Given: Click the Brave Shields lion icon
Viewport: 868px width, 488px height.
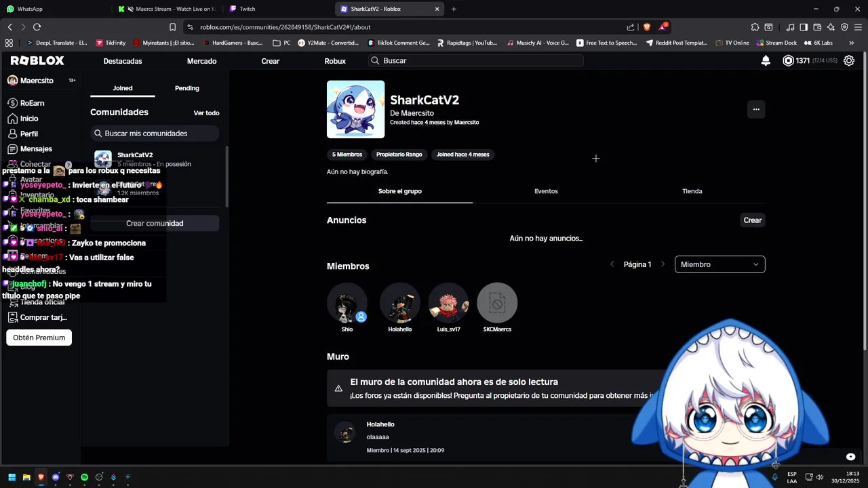Looking at the screenshot, I should (x=646, y=27).
